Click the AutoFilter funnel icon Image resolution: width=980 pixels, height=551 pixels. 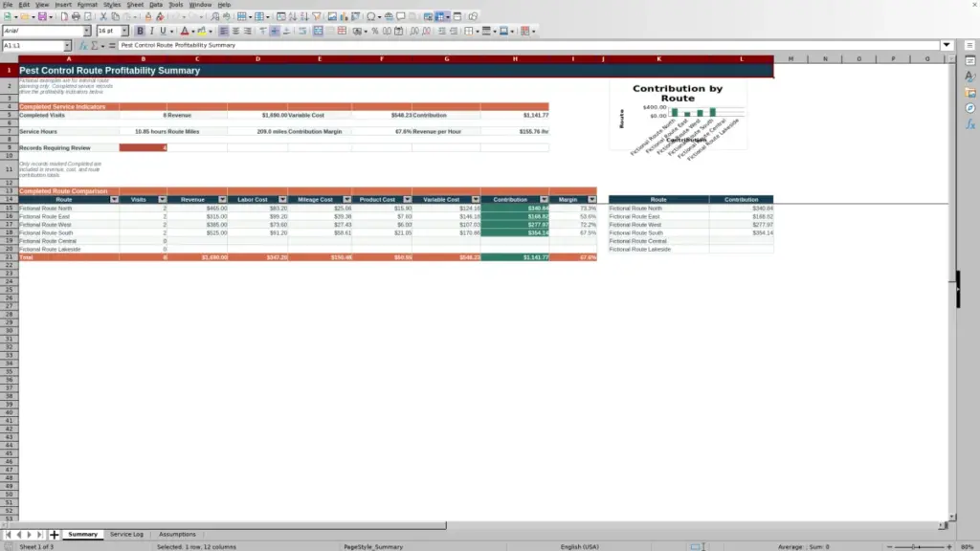[x=316, y=17]
